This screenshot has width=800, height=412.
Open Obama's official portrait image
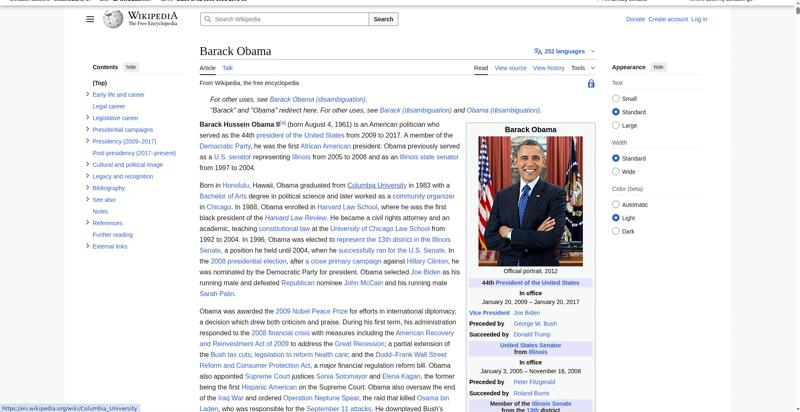530,200
